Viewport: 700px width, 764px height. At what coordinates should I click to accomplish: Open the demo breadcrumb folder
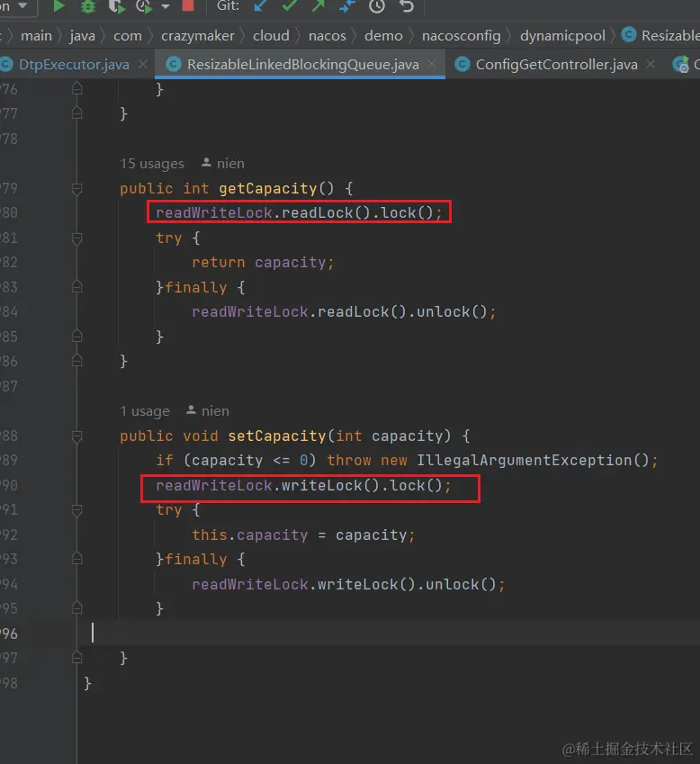point(383,36)
